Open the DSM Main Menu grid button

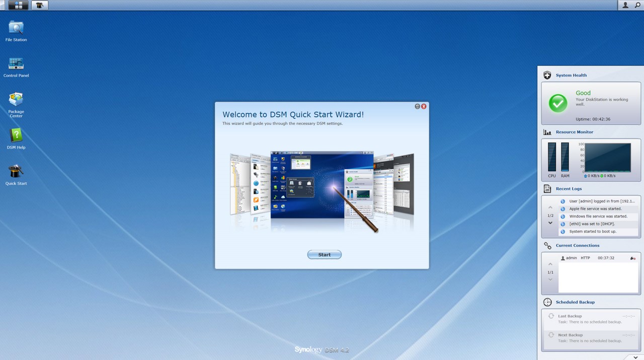pos(19,5)
